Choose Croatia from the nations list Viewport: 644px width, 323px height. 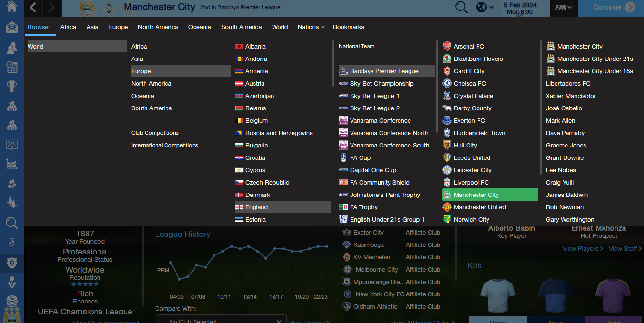click(x=283, y=158)
